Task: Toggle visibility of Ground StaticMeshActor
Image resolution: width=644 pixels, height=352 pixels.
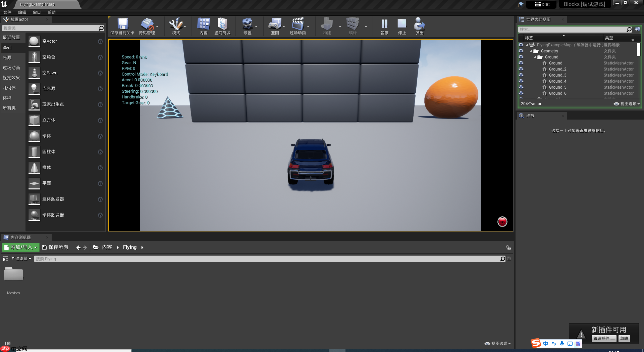Action: (521, 63)
